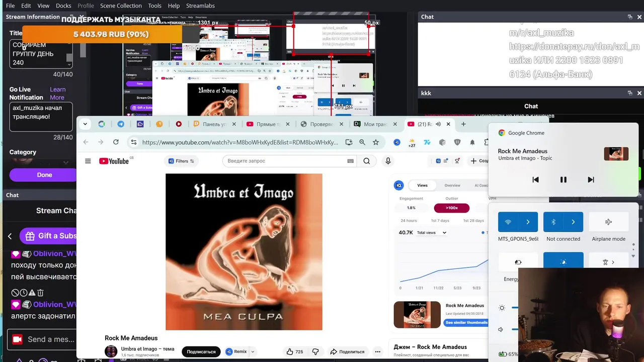Open a new Chrome tab
This screenshot has height=362, width=644.
(x=463, y=124)
